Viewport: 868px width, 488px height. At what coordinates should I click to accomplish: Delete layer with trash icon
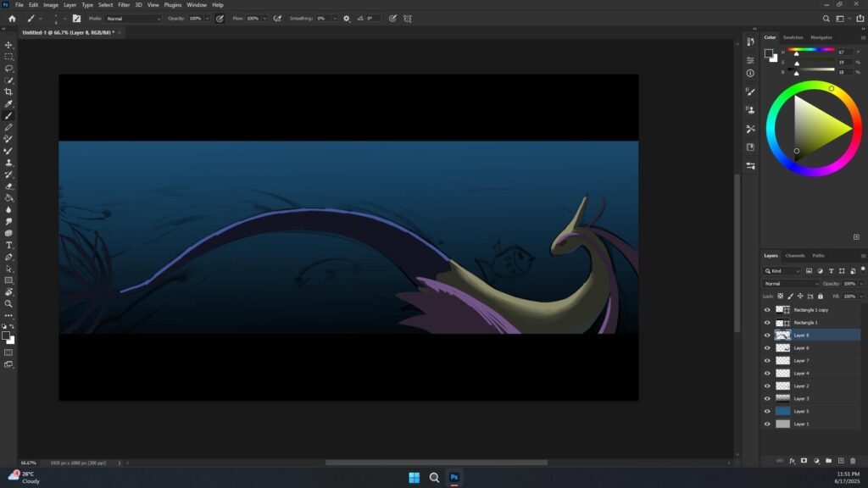853,460
